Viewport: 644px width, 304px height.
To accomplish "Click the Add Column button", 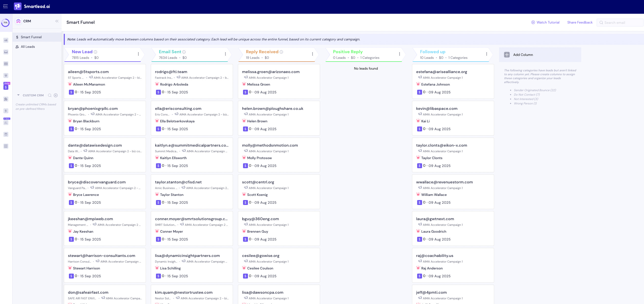I will 523,55.
